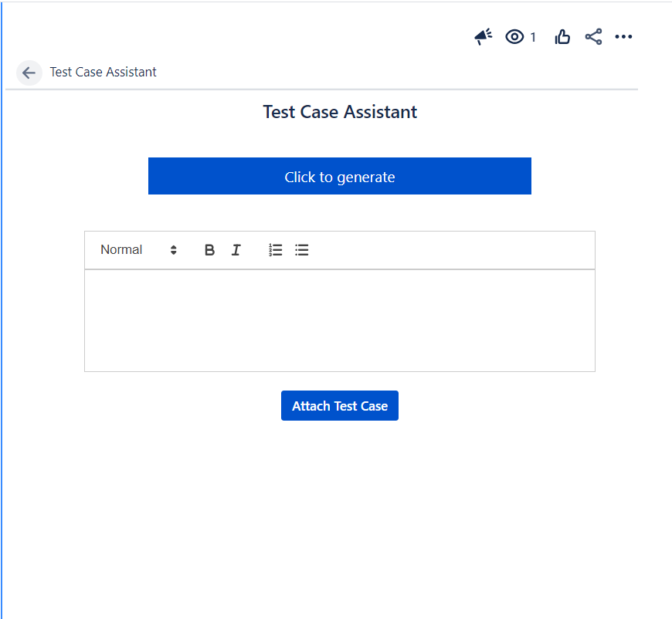672x619 pixels.
Task: Open the ellipsis more-options menu
Action: 624,36
